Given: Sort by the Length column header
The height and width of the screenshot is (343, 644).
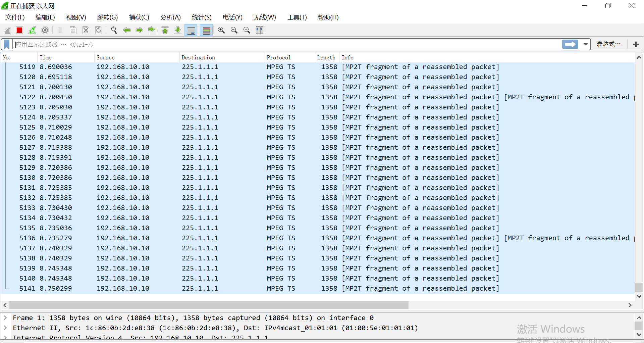Looking at the screenshot, I should pyautogui.click(x=327, y=57).
